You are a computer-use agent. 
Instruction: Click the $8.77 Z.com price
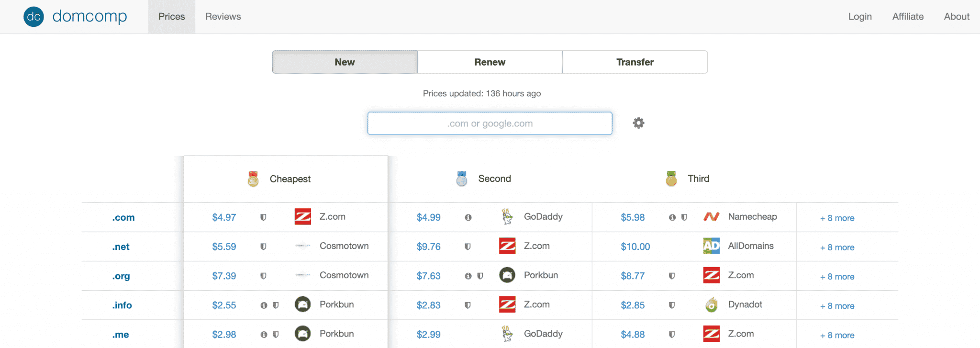coord(633,276)
